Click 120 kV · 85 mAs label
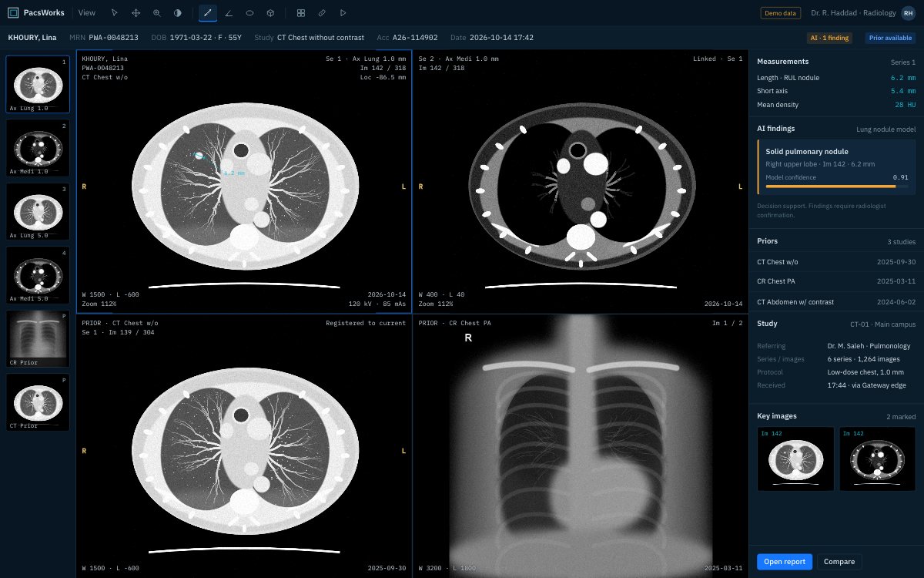Screen dimensions: 924x578 coord(377,304)
